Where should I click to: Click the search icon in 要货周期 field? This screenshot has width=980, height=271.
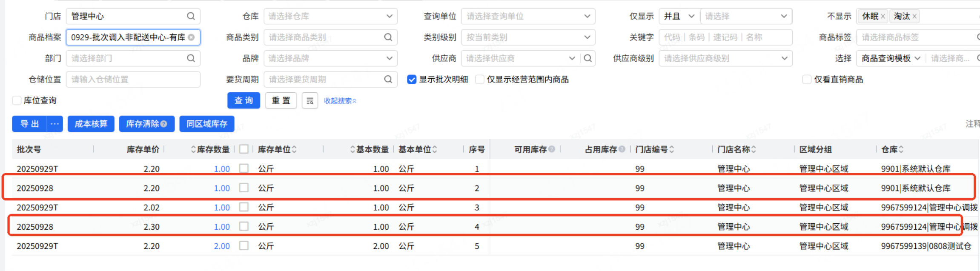[388, 79]
